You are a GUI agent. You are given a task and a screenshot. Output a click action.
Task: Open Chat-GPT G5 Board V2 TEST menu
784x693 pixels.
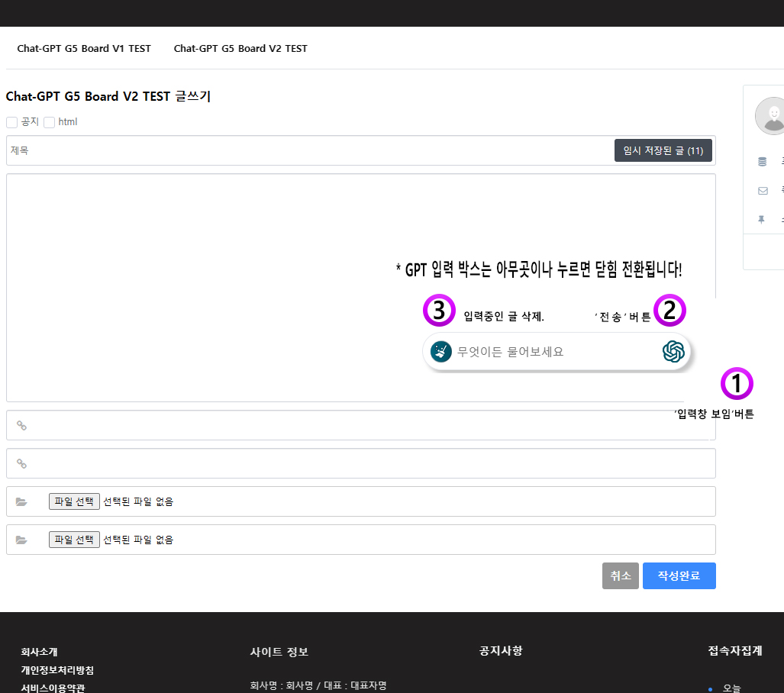(x=240, y=49)
